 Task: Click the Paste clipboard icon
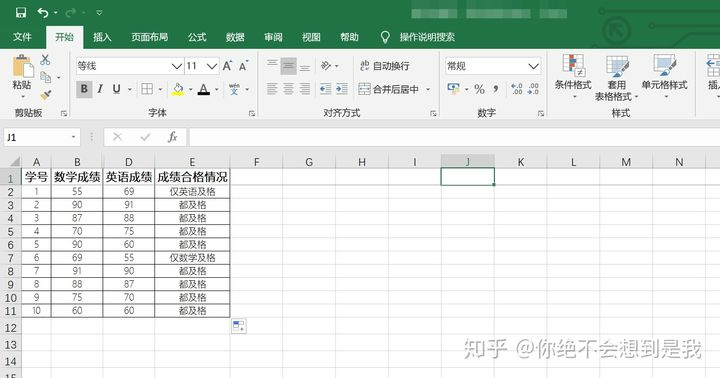click(x=22, y=67)
